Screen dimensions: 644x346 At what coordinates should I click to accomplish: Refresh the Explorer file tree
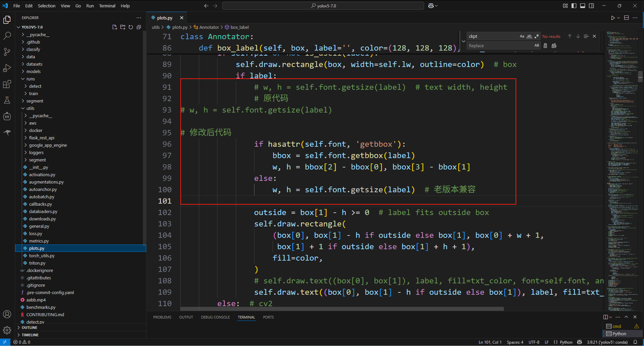click(x=131, y=27)
